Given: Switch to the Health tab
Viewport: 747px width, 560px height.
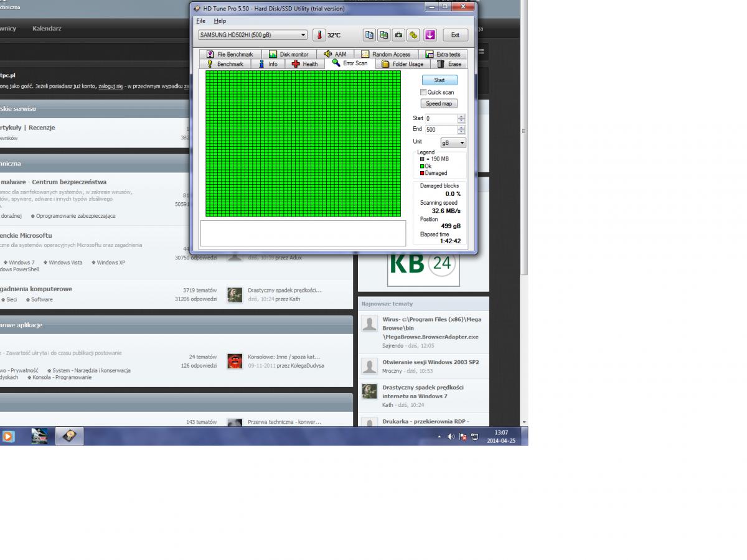Looking at the screenshot, I should click(305, 63).
